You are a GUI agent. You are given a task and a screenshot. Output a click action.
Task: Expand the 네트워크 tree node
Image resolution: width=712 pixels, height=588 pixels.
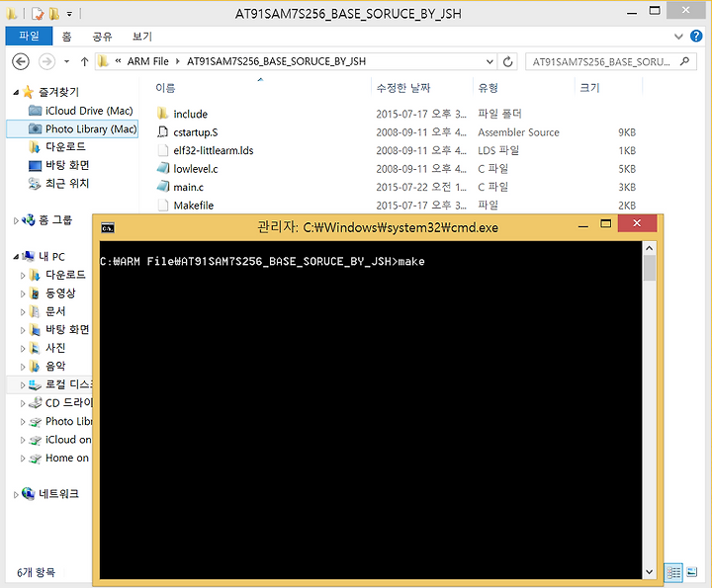(16, 494)
